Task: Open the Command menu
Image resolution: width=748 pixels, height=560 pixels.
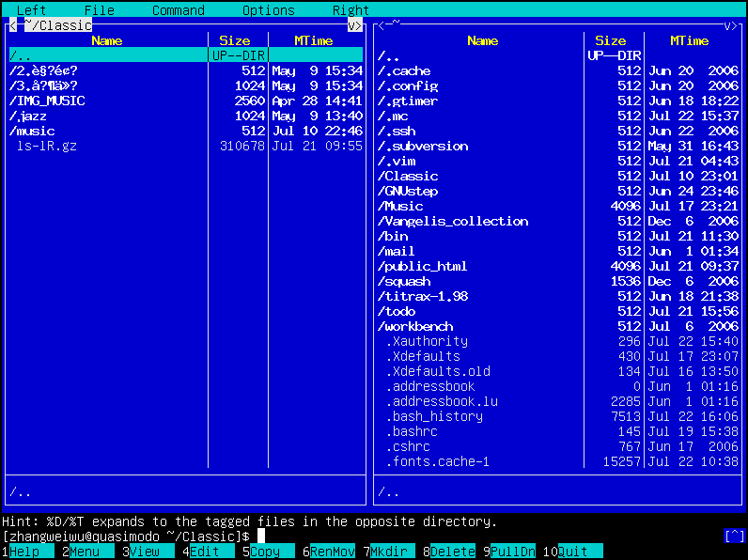Action: point(178,10)
